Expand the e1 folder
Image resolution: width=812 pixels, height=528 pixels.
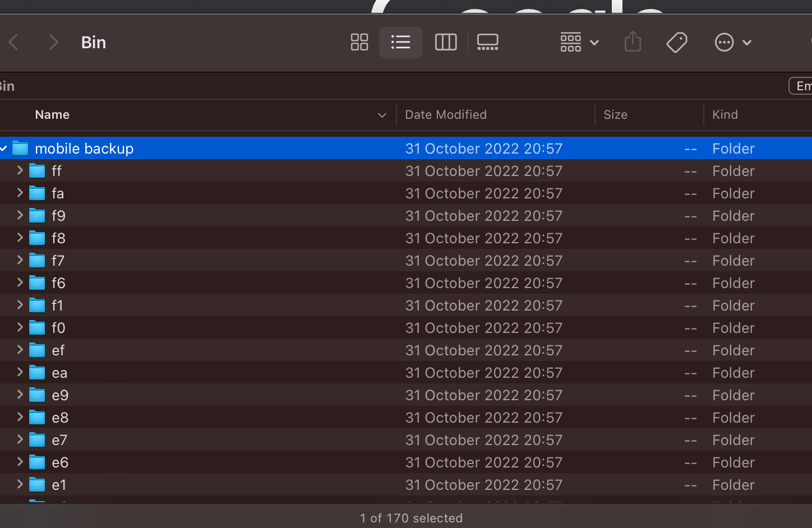click(x=20, y=484)
